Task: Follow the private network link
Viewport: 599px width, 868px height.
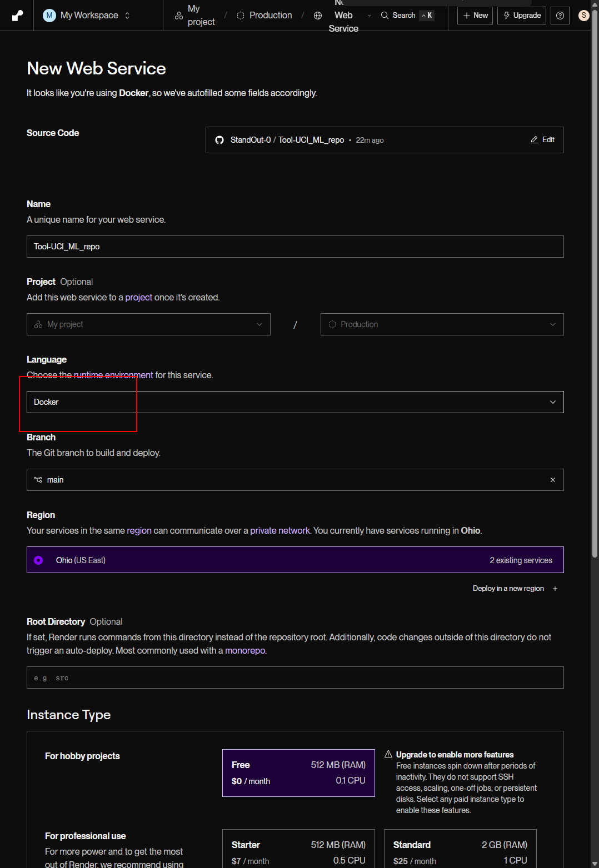Action: click(x=280, y=530)
